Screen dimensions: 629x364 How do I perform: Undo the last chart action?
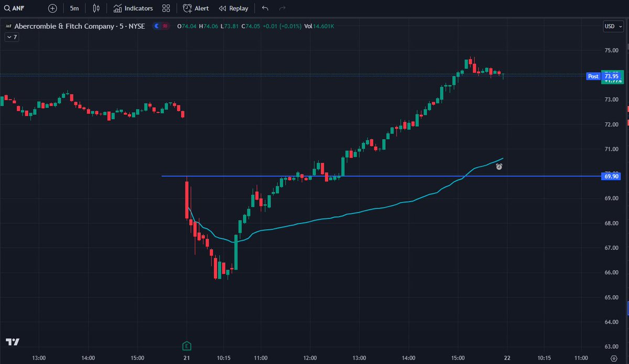click(265, 8)
